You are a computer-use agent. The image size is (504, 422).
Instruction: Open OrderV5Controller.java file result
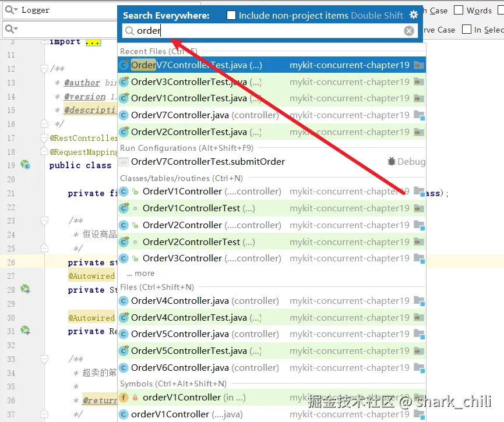[x=272, y=334]
